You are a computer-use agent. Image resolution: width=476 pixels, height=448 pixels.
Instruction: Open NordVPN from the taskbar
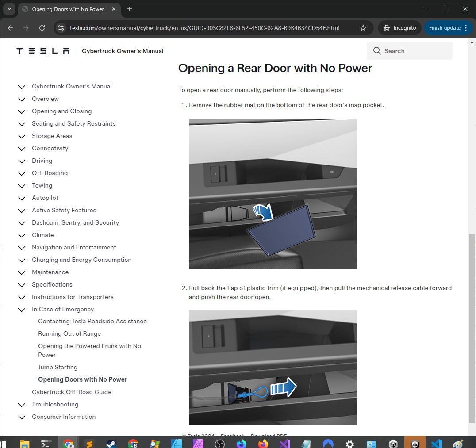(x=328, y=444)
